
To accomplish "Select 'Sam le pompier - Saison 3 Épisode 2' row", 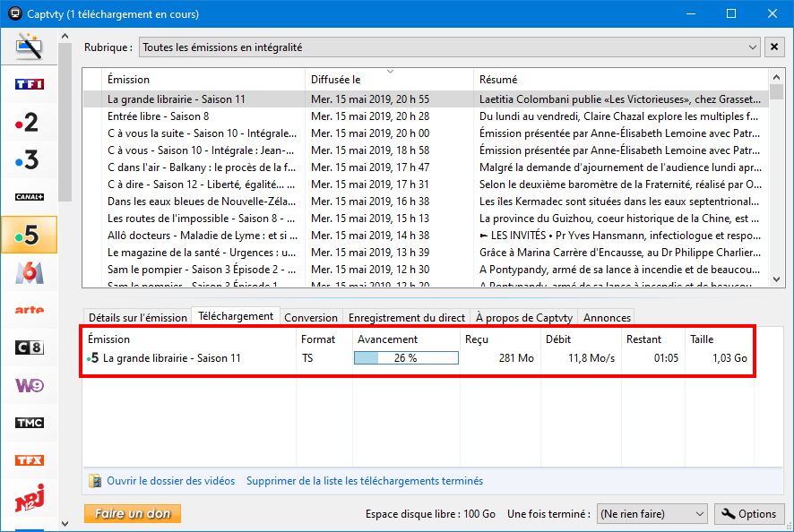I will pyautogui.click(x=426, y=270).
